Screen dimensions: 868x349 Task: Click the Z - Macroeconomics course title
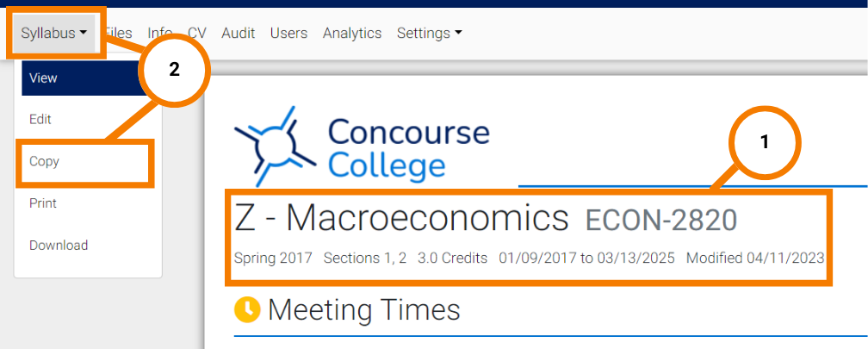coord(402,218)
